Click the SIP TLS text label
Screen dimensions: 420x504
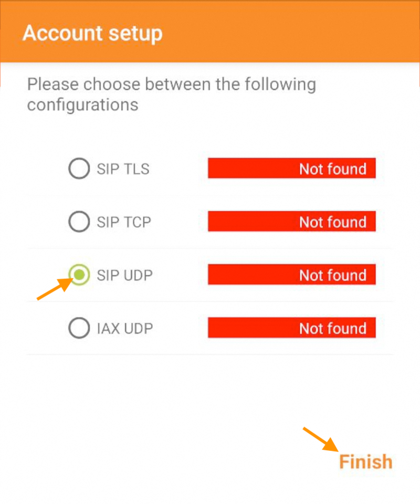point(123,169)
